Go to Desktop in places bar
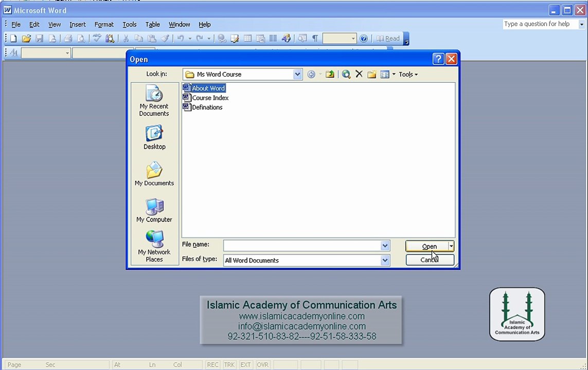588x370 pixels. tap(154, 137)
